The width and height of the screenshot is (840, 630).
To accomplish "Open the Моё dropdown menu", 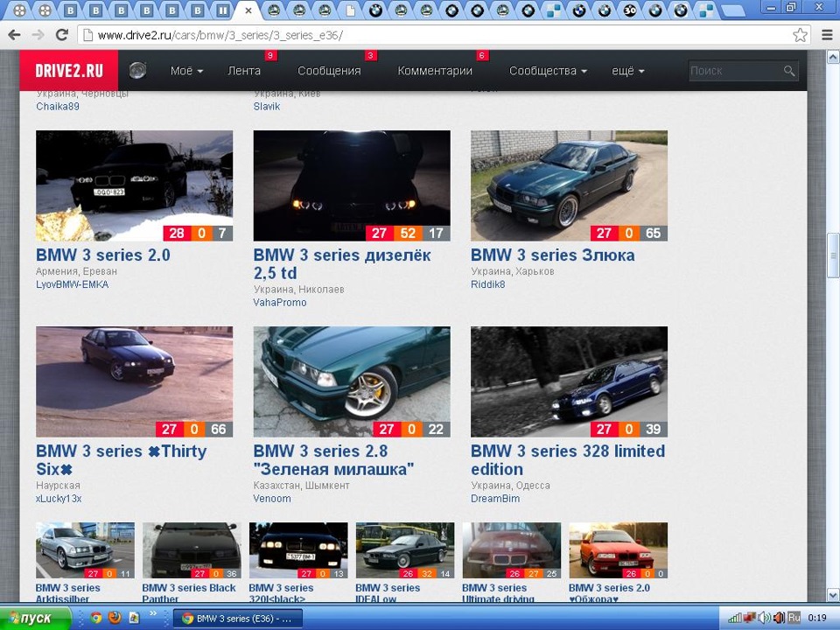I will pos(186,71).
